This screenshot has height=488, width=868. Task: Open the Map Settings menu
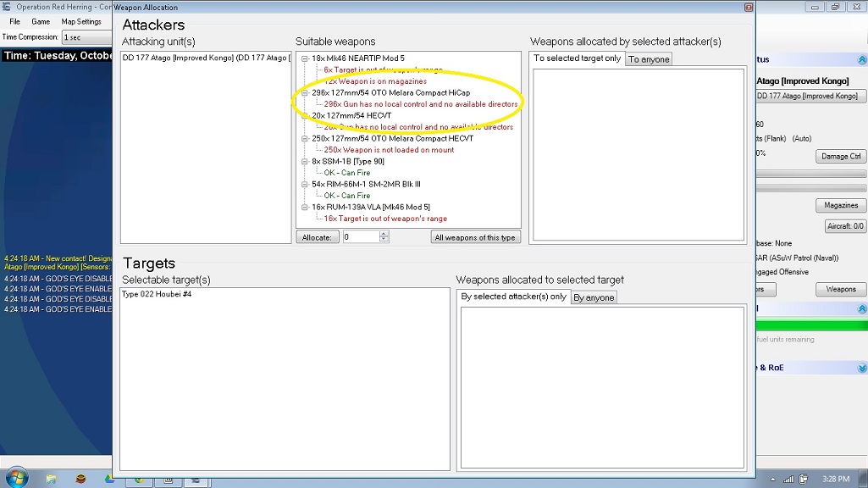(81, 21)
